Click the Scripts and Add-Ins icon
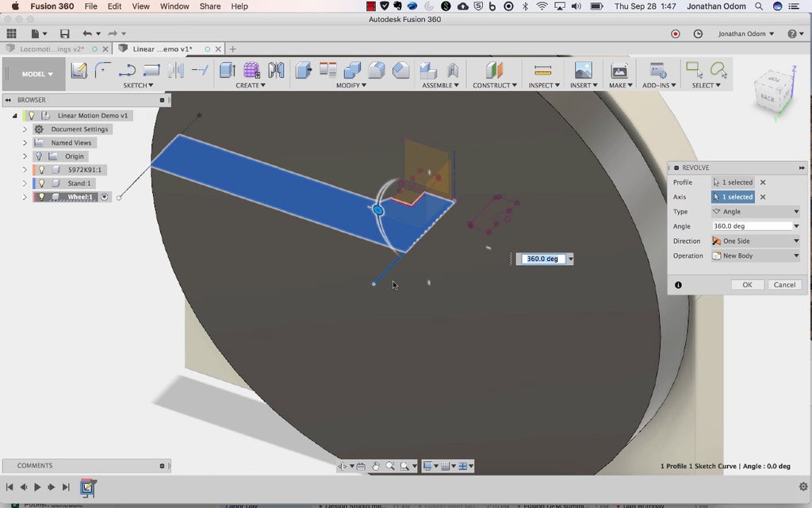 (x=657, y=71)
